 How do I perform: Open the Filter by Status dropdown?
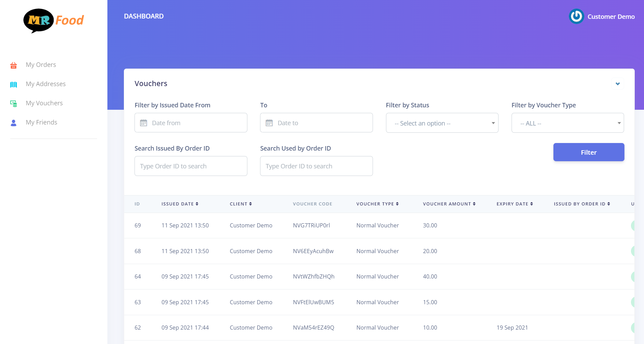[x=442, y=123]
